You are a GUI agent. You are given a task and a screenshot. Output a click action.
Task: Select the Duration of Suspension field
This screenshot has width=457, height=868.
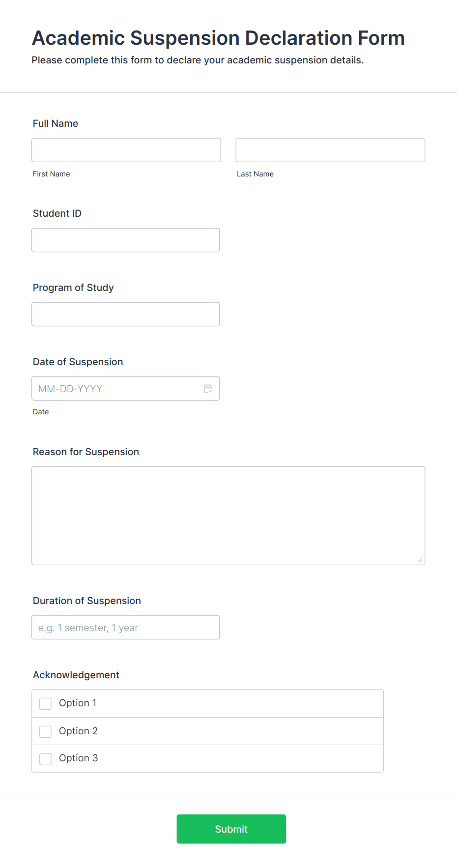click(x=126, y=627)
